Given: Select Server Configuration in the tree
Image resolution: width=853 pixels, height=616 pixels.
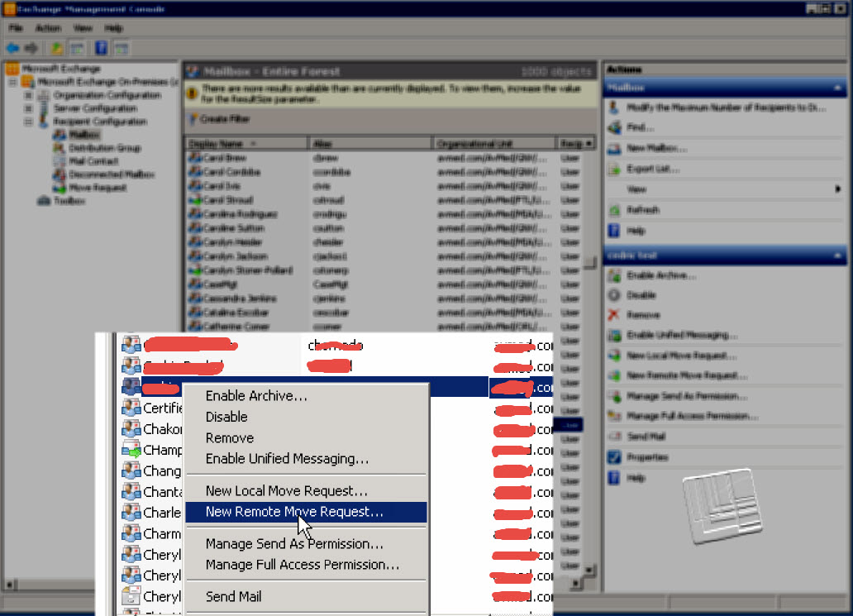Looking at the screenshot, I should [x=95, y=108].
